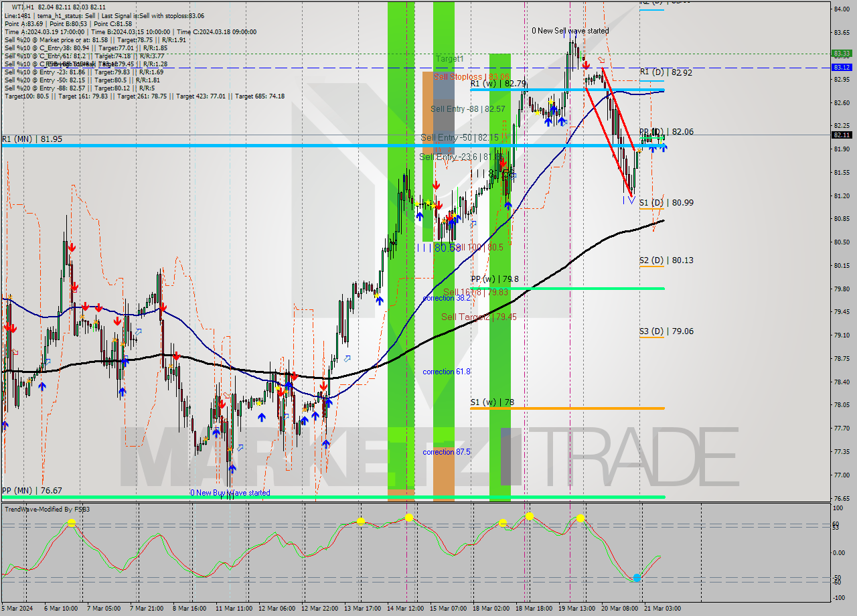
Task: Click the '21 Mar 03:00' time axis label
Action: tap(662, 608)
